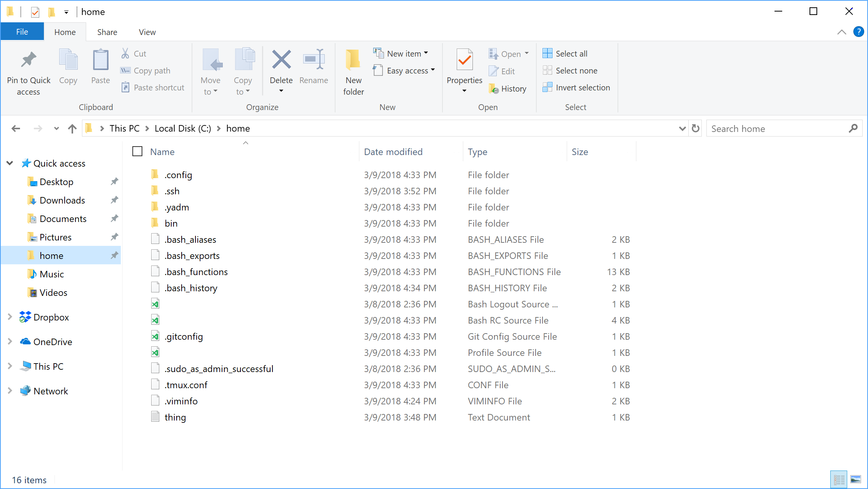Viewport: 868px width, 489px height.
Task: Click the Back navigation arrow
Action: point(15,128)
